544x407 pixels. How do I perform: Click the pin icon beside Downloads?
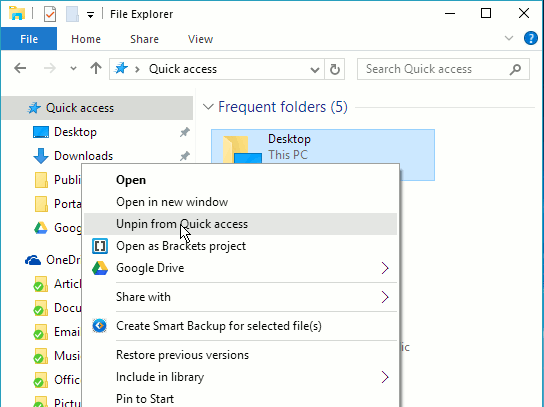(x=184, y=156)
